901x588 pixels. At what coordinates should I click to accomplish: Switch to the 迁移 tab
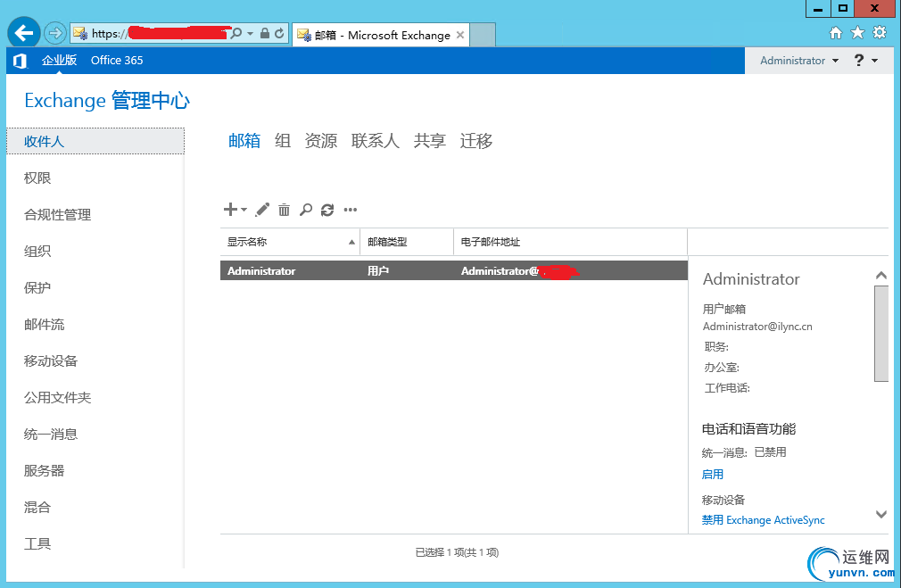pyautogui.click(x=475, y=141)
